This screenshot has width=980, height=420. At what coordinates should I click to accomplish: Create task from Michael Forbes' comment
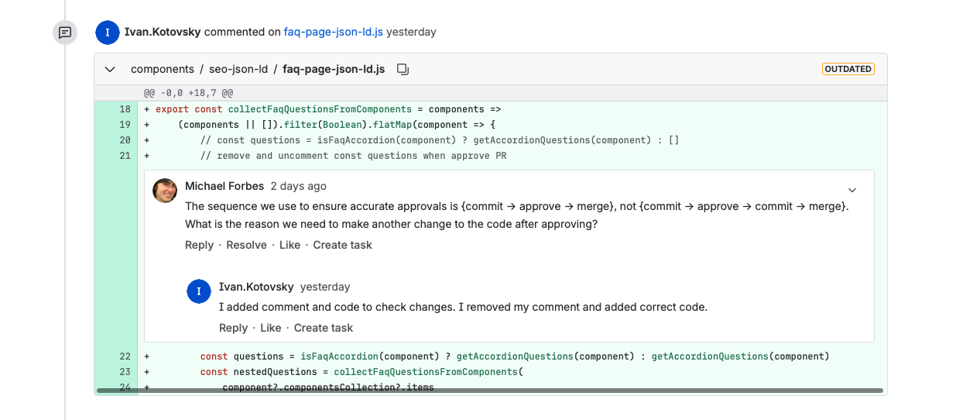point(342,245)
